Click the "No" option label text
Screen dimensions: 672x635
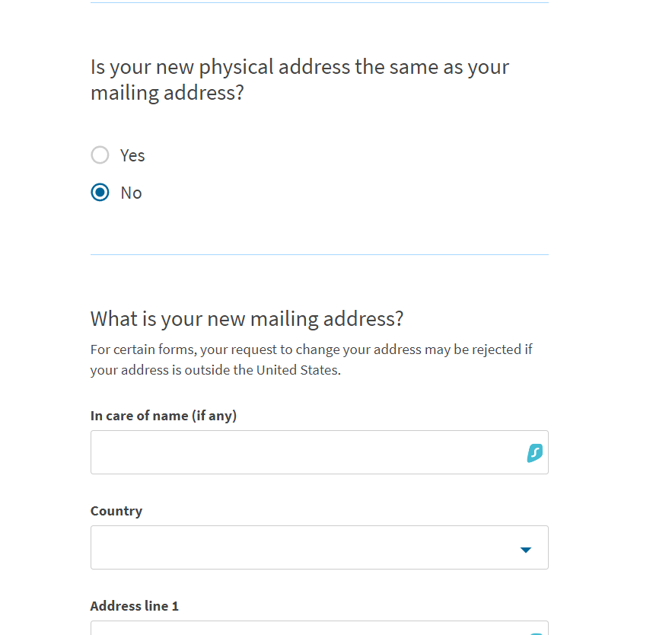click(x=131, y=193)
